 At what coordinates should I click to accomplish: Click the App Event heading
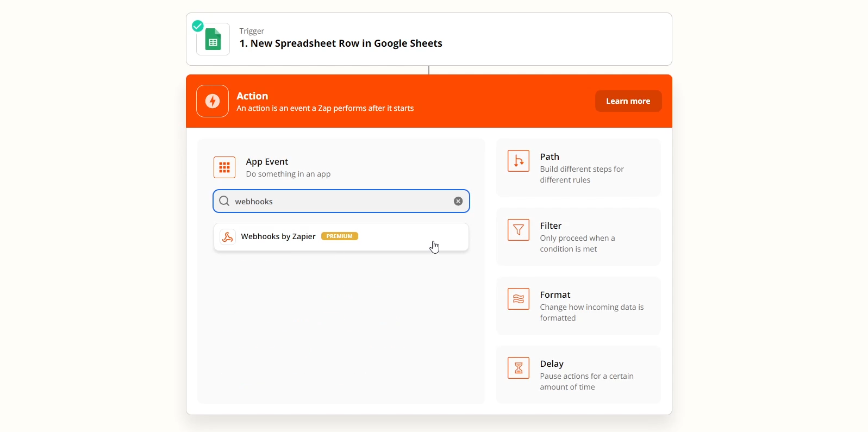[x=267, y=161]
